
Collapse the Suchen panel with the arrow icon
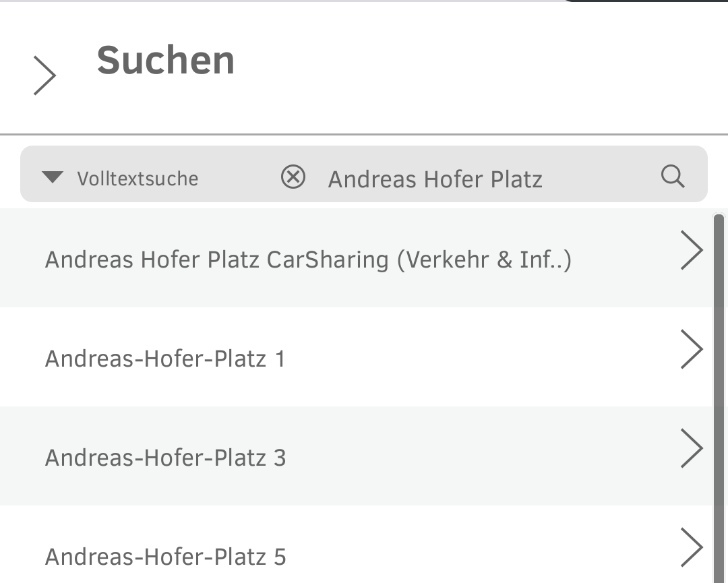pos(45,74)
